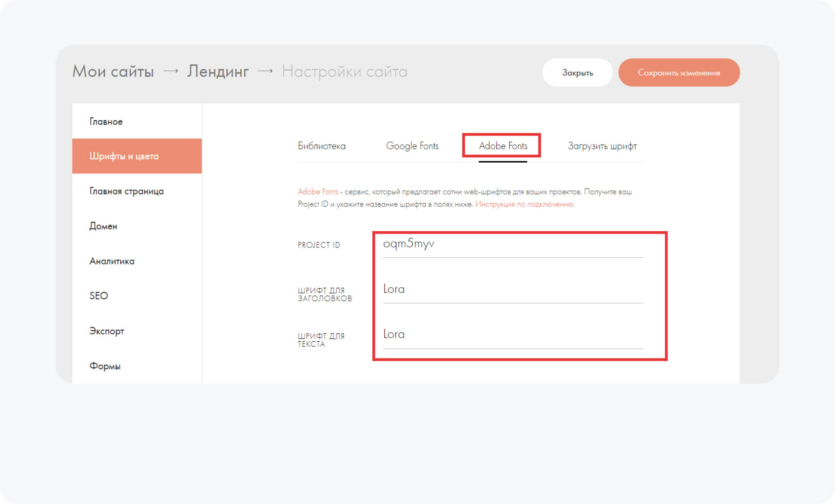Select the Adobe Fonts tab

coord(503,146)
